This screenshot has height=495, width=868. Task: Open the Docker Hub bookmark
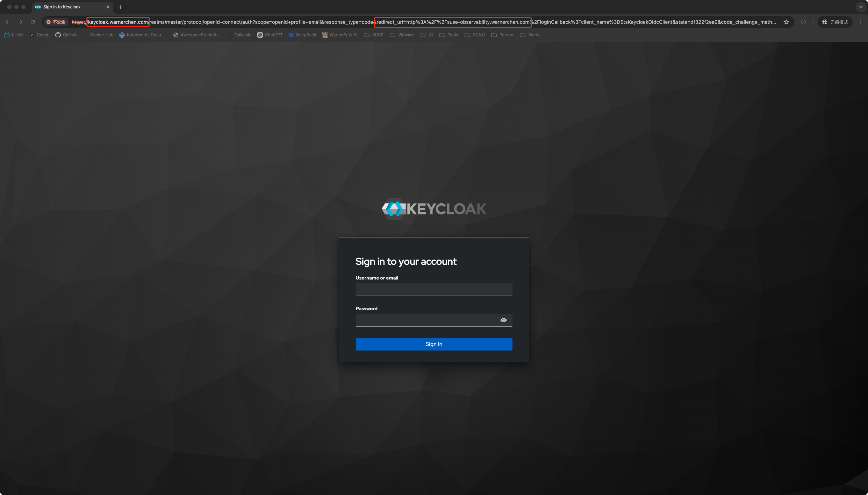tap(98, 35)
